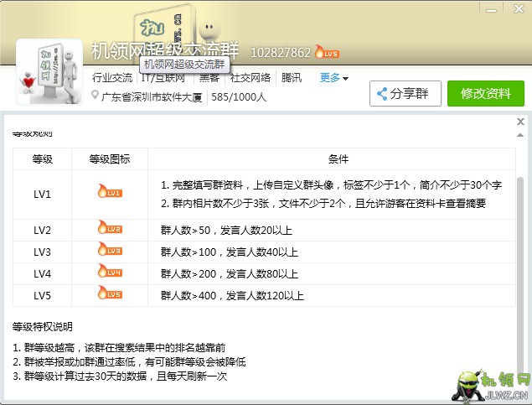532x405 pixels.
Task: Click the LV4 level cell
Action: point(43,273)
